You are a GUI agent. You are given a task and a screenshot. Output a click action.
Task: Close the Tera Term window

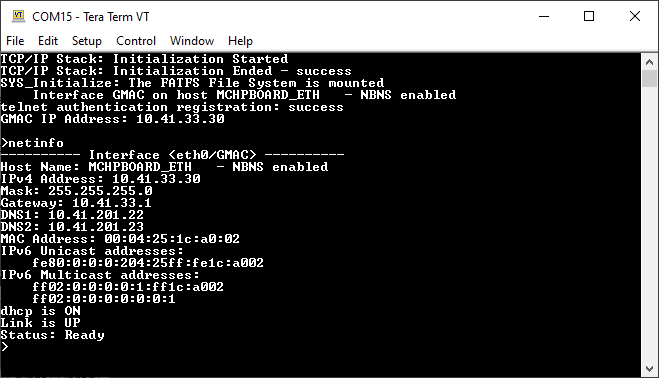(x=635, y=16)
